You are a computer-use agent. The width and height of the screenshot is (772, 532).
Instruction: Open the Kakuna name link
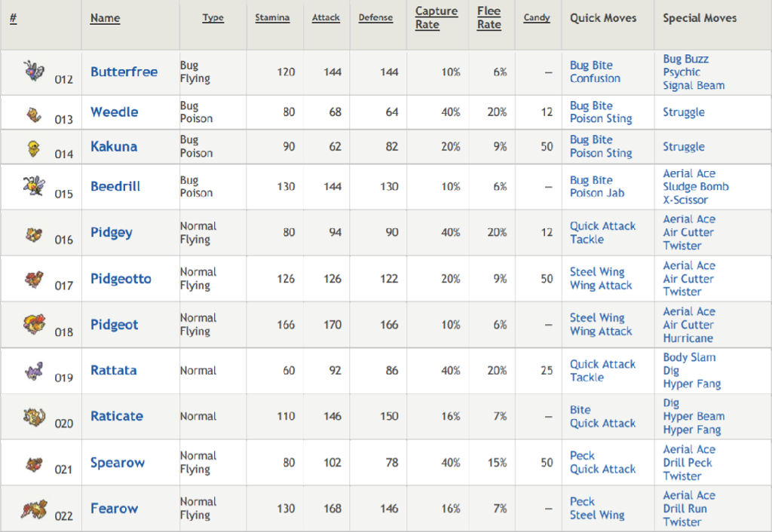114,147
